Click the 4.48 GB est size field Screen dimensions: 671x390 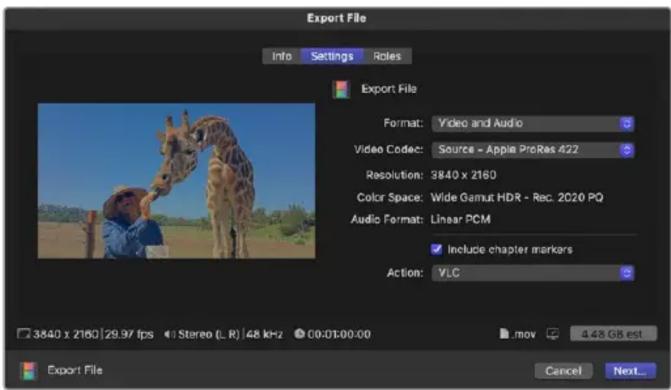(x=613, y=334)
